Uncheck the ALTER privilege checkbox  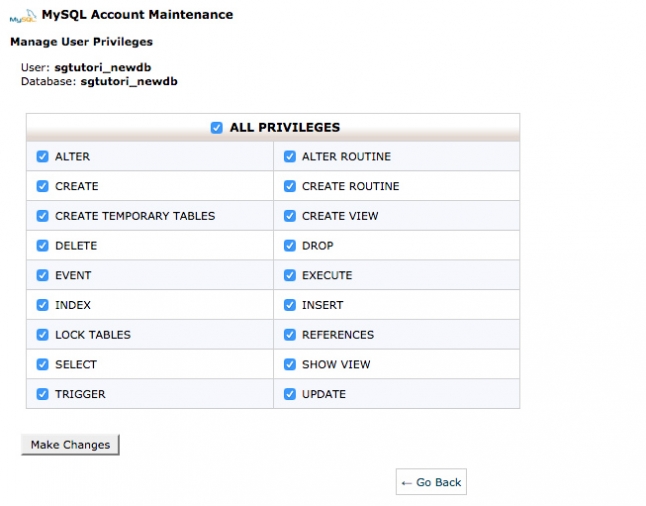click(42, 157)
